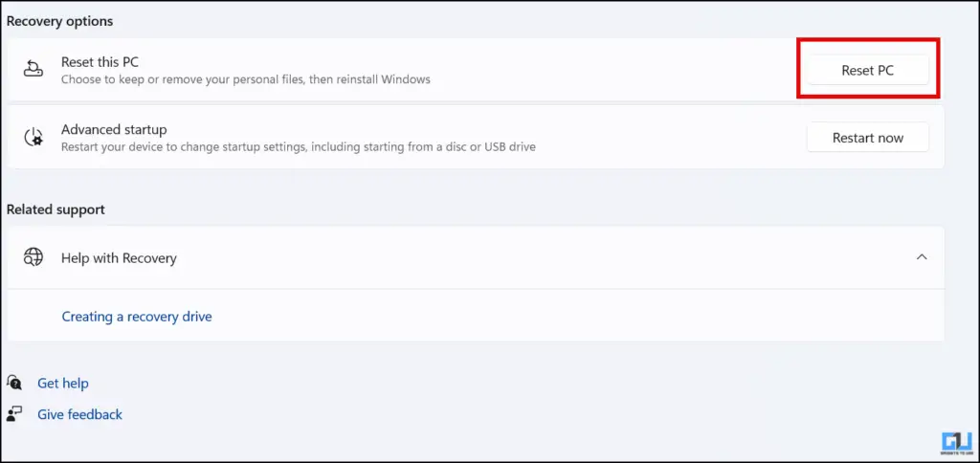
Task: Click the Advanced startup power-gear icon
Action: point(33,137)
